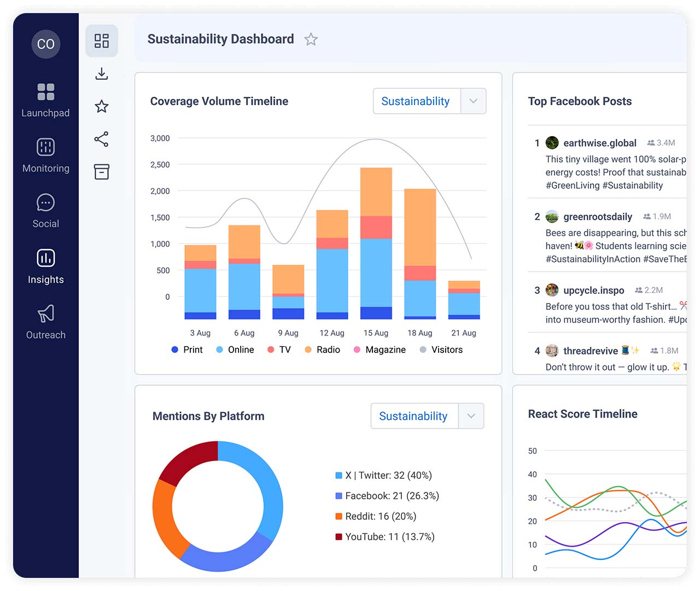Viewport: 700px width, 591px height.
Task: Select the Monitoring sidebar icon
Action: point(45,147)
